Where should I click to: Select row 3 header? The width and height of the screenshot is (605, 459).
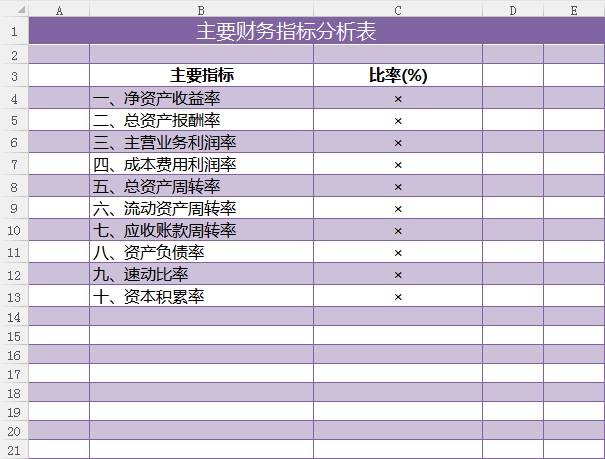[14, 76]
